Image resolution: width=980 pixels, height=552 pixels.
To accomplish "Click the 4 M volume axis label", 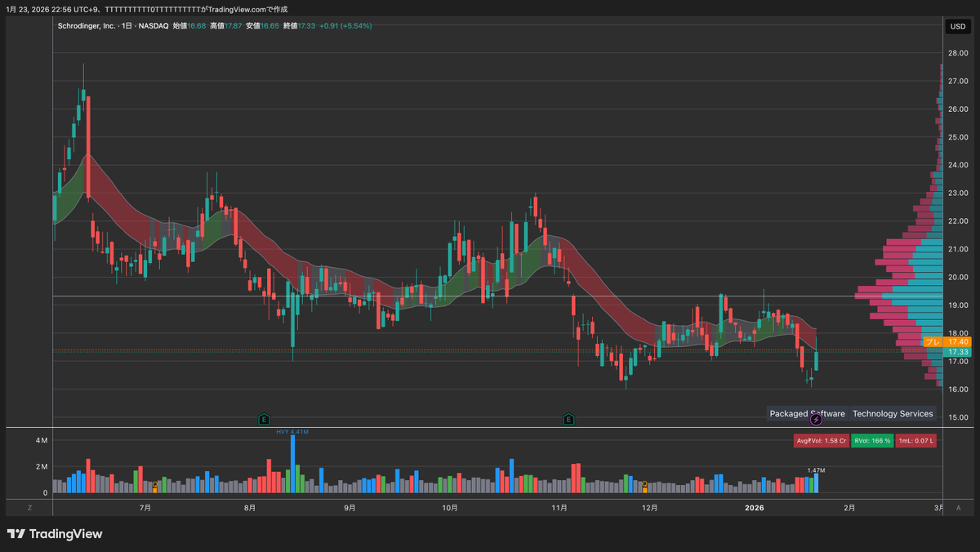I will [x=41, y=440].
